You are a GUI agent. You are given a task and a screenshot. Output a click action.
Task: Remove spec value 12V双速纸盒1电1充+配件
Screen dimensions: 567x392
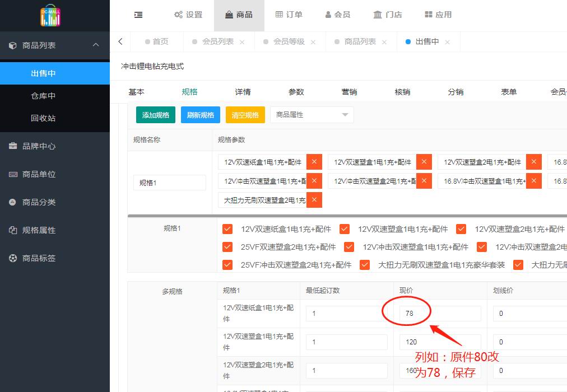point(314,162)
